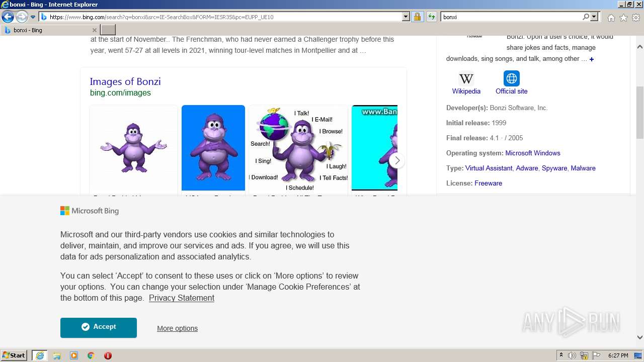
Task: Click the 6:27 PM system clock
Action: coord(618,355)
